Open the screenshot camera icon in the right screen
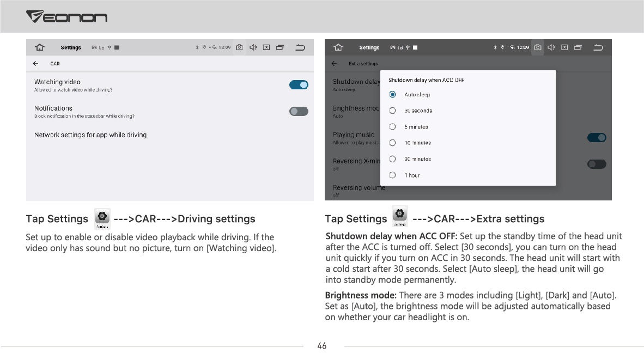The height and width of the screenshot is (354, 644). [538, 47]
